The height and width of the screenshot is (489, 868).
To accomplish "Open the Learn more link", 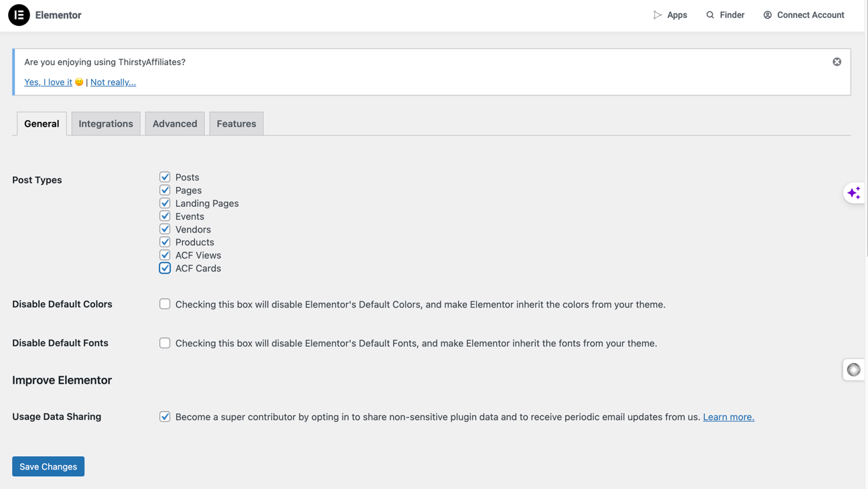I will coord(729,417).
